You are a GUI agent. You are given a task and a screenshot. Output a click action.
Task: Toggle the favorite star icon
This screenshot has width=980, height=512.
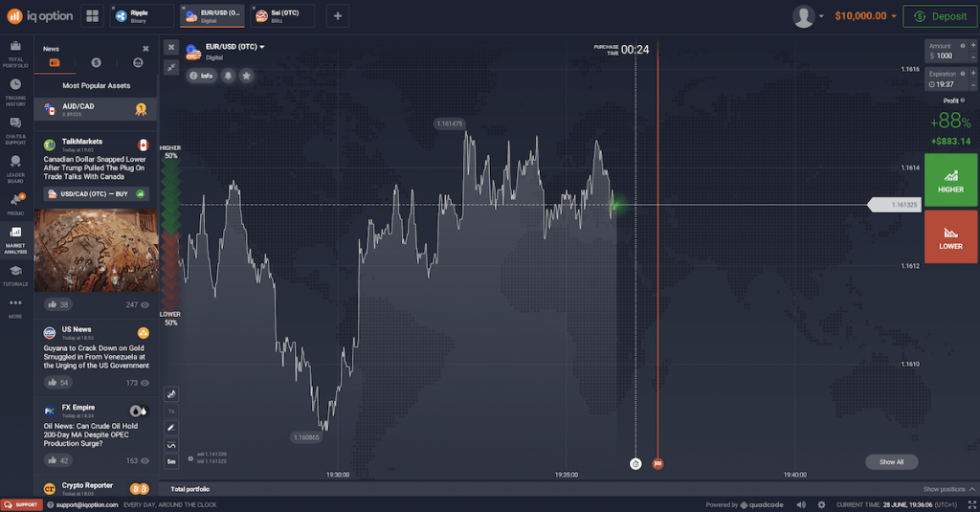click(247, 76)
